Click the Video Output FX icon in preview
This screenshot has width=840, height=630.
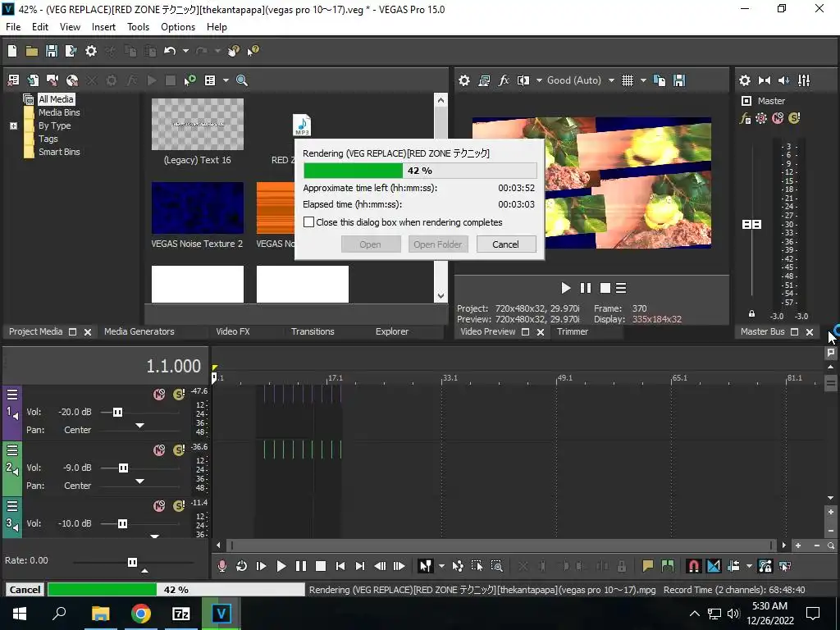pyautogui.click(x=504, y=80)
